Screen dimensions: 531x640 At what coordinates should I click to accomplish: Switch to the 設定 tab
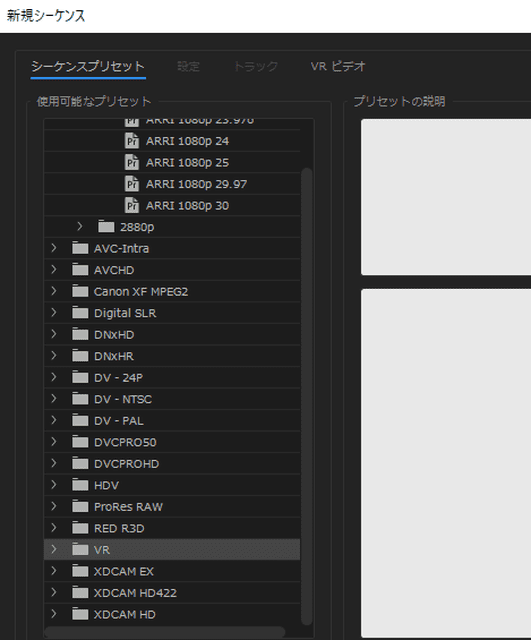coord(189,66)
